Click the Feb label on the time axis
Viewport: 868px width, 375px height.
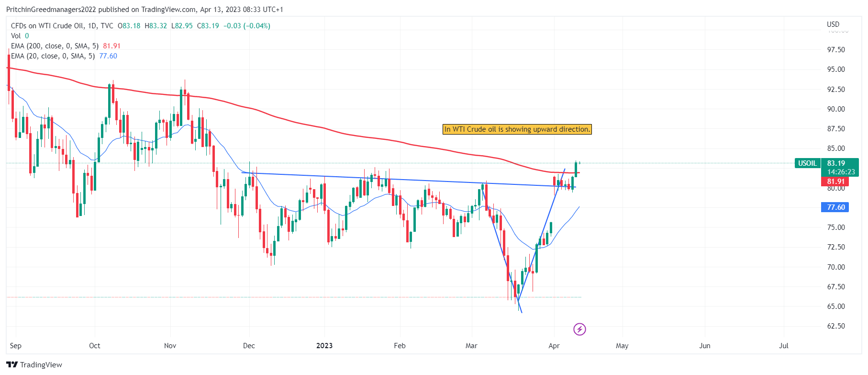[400, 346]
